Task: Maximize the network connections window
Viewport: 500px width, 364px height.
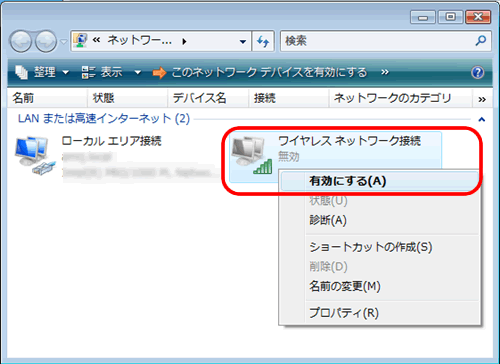Action: pyautogui.click(x=450, y=17)
